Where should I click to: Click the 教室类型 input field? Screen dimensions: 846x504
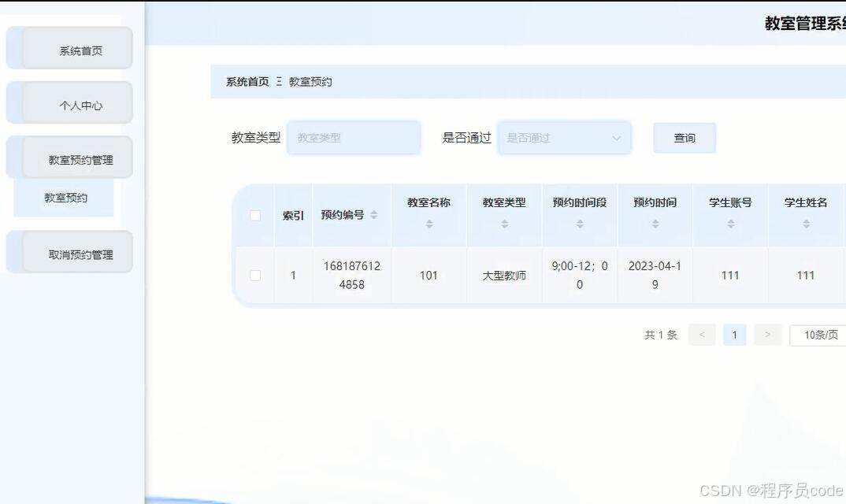coord(353,137)
